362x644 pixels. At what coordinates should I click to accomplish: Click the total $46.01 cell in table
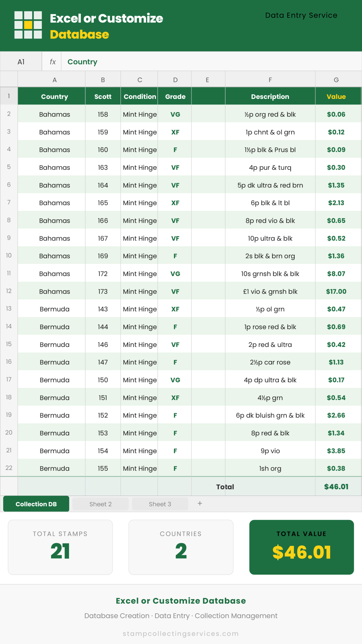point(336,487)
